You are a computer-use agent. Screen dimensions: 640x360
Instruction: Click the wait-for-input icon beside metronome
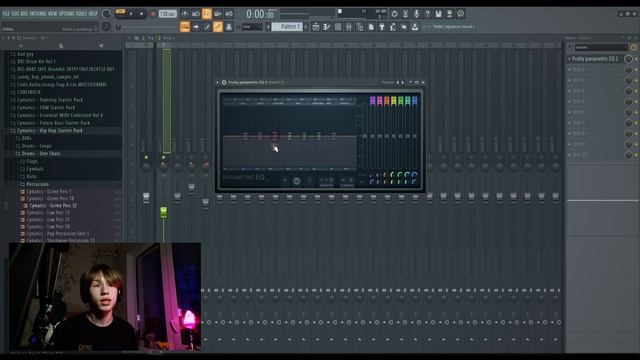tap(196, 14)
